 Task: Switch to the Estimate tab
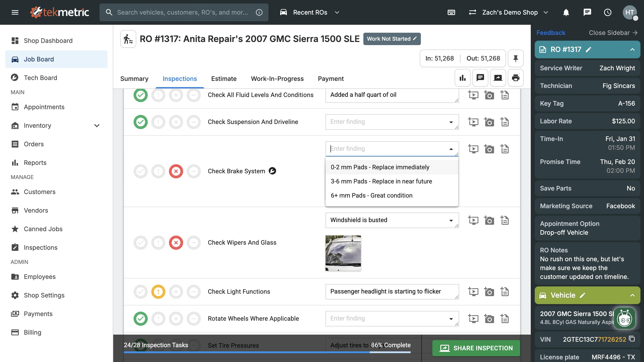tap(224, 79)
